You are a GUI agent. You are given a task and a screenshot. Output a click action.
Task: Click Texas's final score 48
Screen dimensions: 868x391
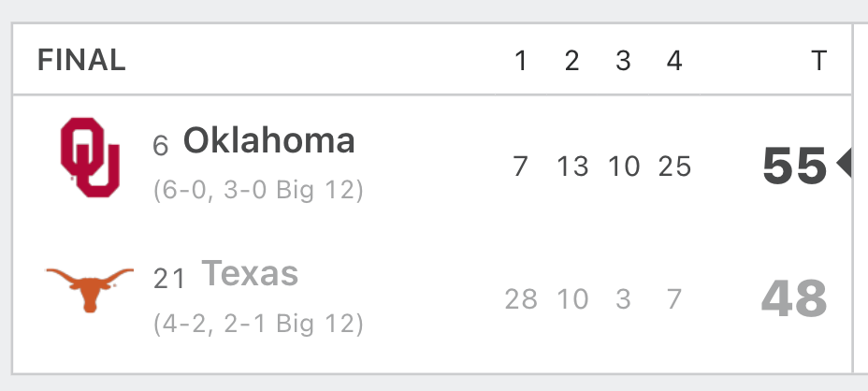794,298
